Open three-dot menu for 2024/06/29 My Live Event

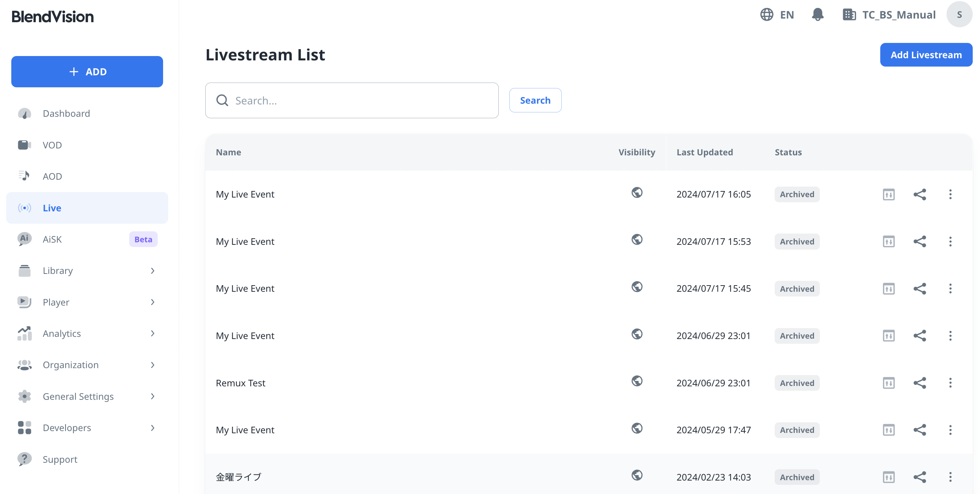pos(950,335)
